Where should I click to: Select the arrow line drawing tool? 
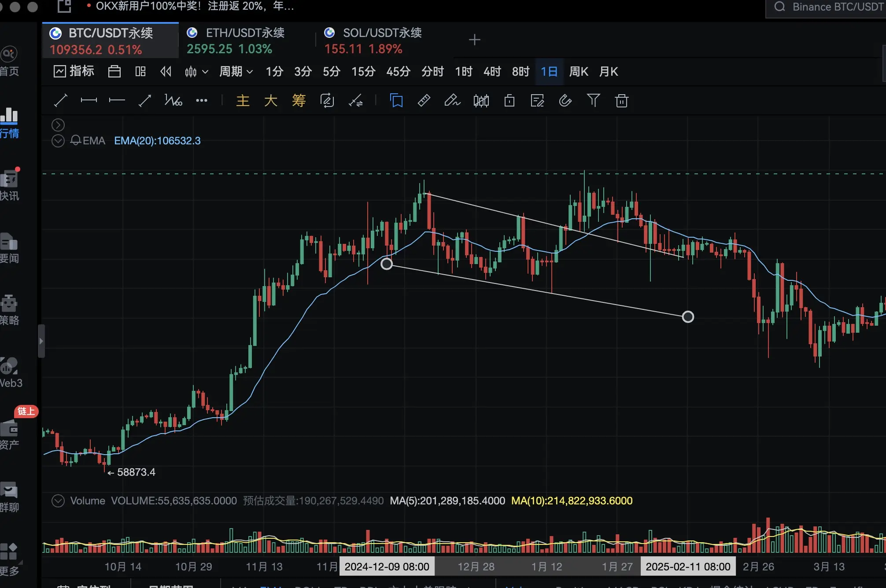[x=145, y=101]
